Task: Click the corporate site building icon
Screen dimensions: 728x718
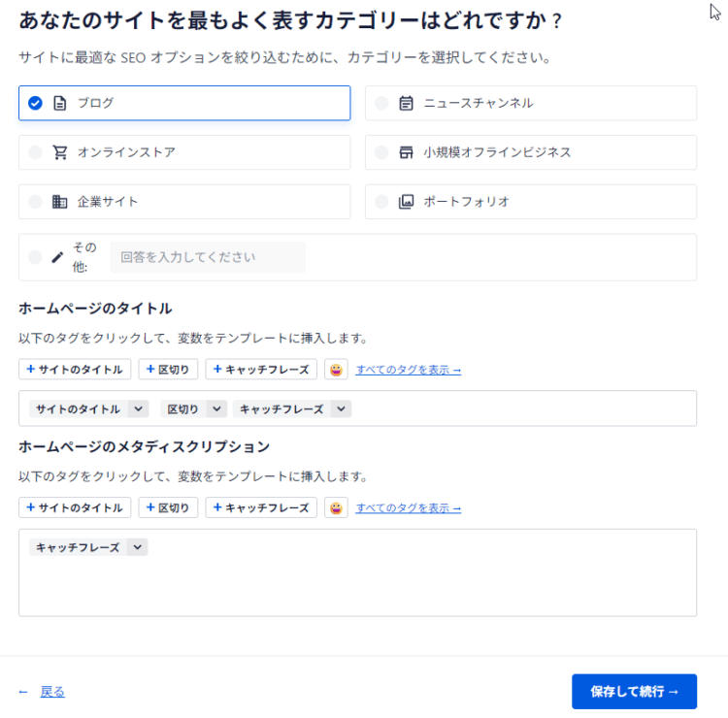Action: pyautogui.click(x=59, y=202)
